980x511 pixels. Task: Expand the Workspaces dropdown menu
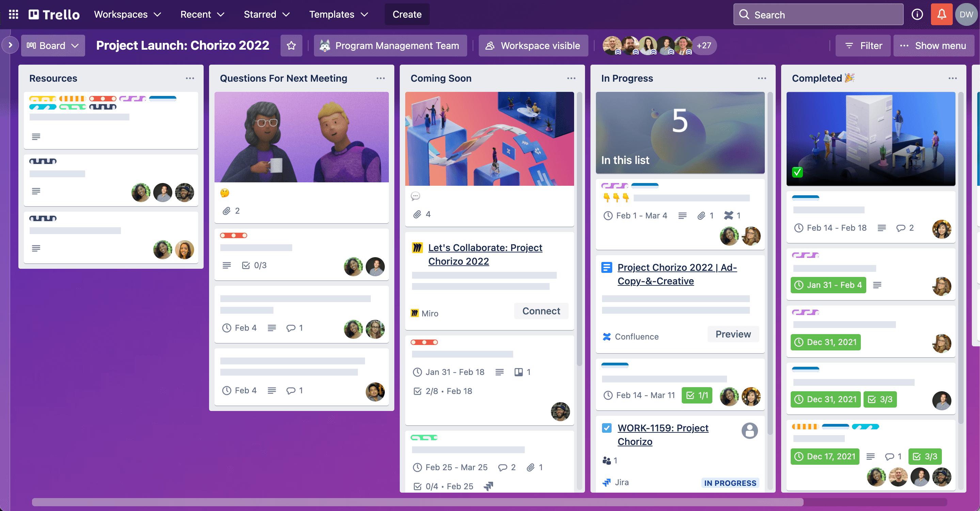127,14
